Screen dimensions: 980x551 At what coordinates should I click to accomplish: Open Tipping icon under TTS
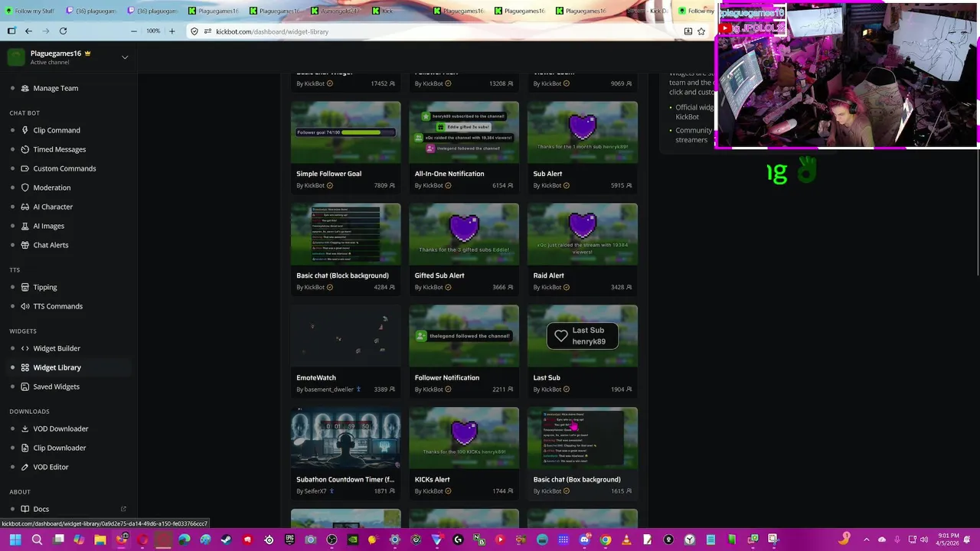point(24,287)
